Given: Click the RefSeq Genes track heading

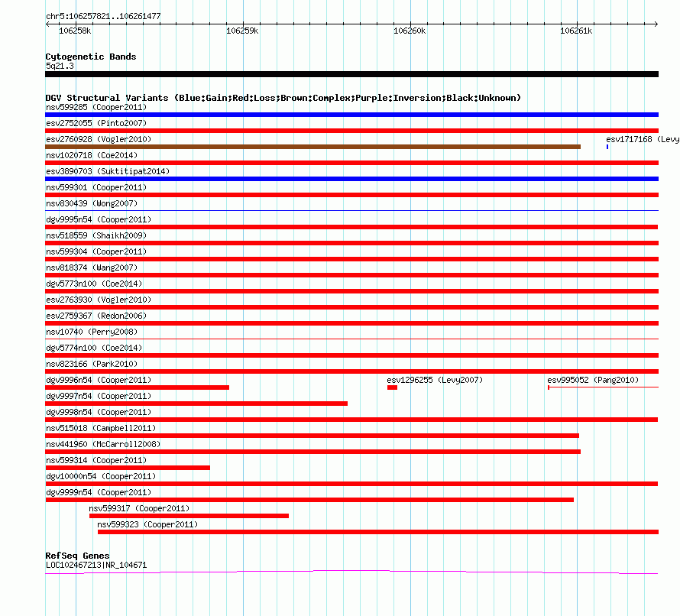Looking at the screenshot, I should click(x=77, y=556).
